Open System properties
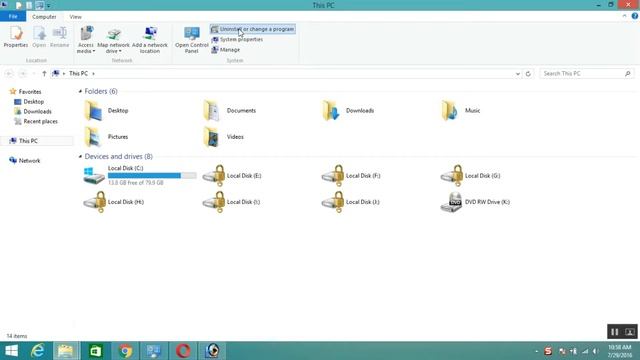Screen dimensions: 640x360 pyautogui.click(x=237, y=39)
